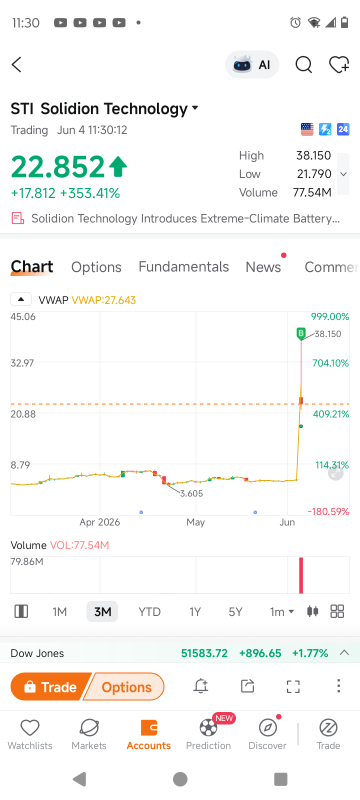360x800 pixels.
Task: Open the three-dot more options menu
Action: pyautogui.click(x=339, y=686)
